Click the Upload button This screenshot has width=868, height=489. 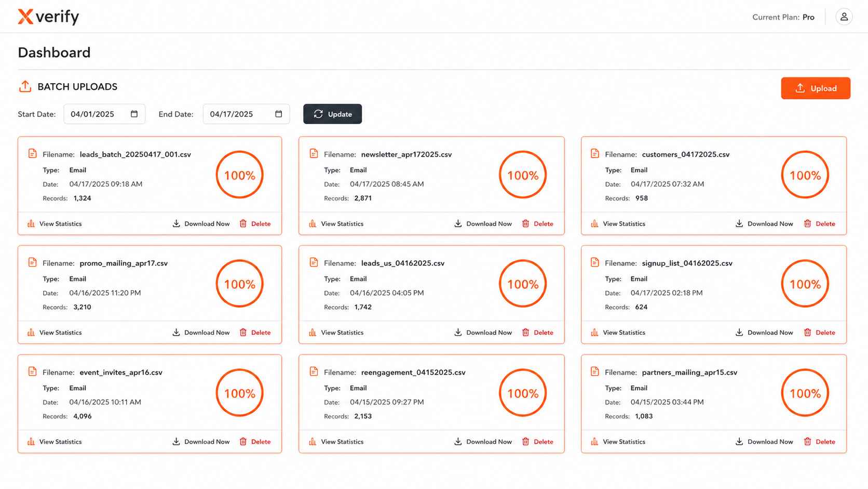(815, 88)
